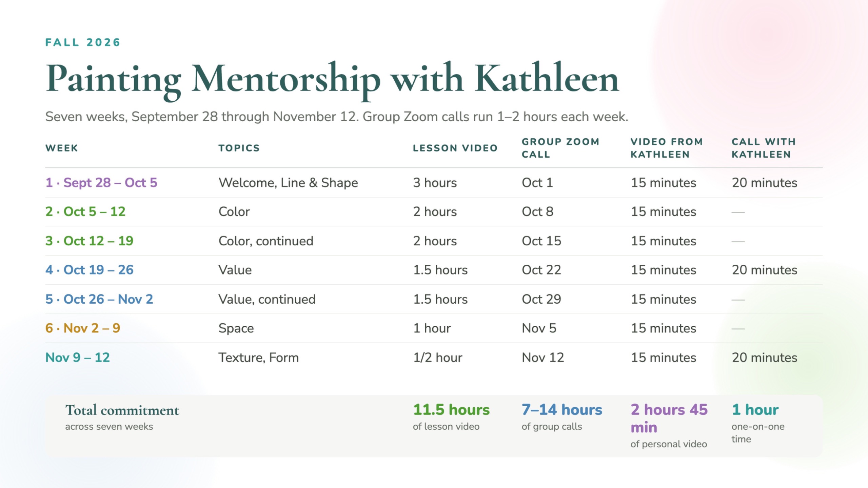This screenshot has width=868, height=488.
Task: Select week 2 Oct 5 – 12
Action: click(x=85, y=212)
